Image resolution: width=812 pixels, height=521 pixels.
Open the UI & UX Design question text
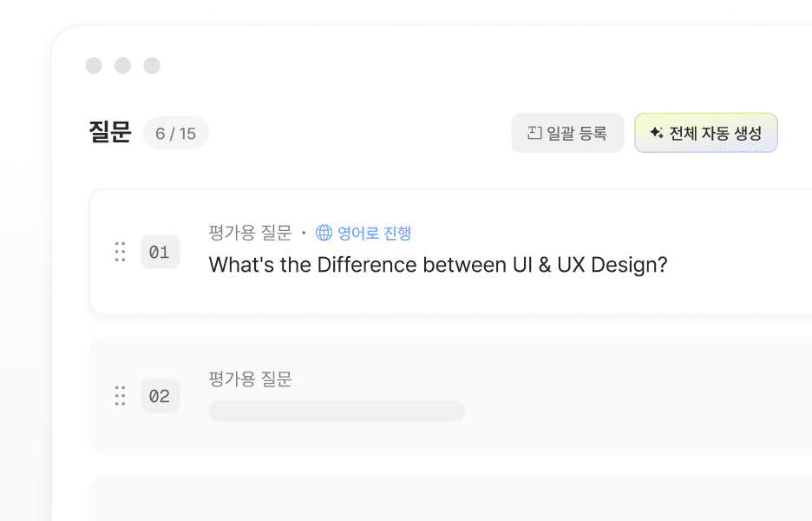(x=438, y=265)
